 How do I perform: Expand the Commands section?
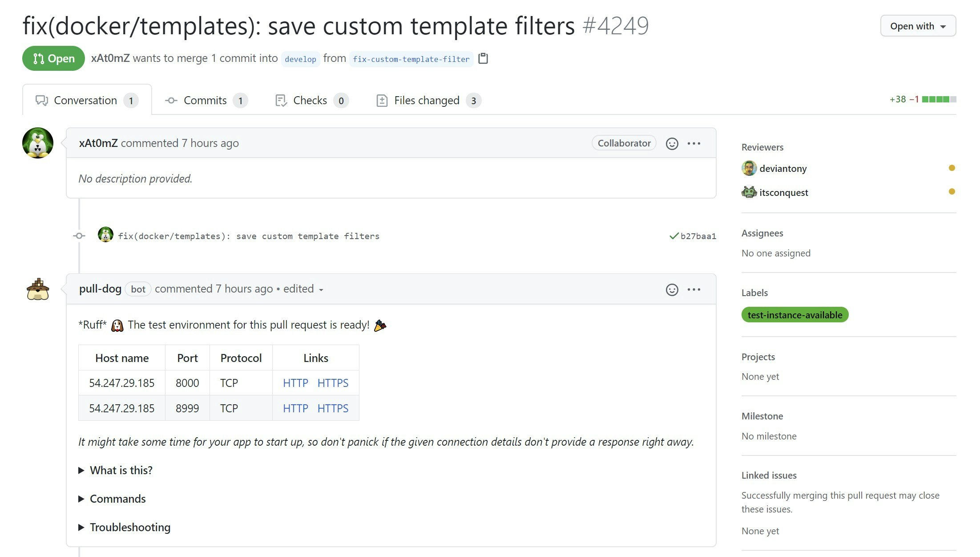click(117, 499)
